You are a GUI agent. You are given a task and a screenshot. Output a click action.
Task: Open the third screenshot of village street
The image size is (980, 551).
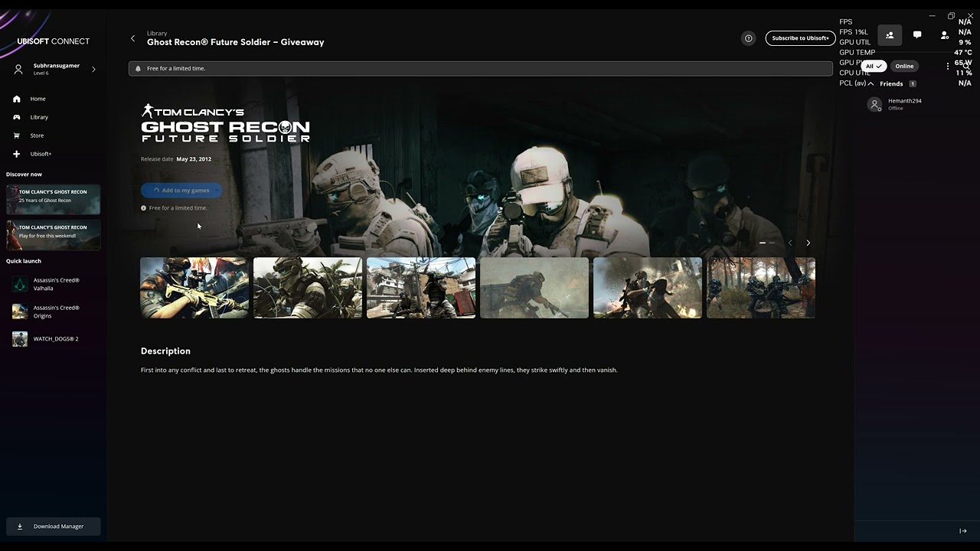tap(421, 288)
